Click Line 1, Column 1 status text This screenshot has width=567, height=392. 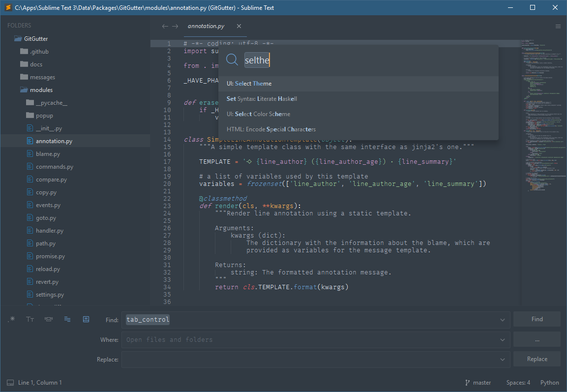coord(40,383)
